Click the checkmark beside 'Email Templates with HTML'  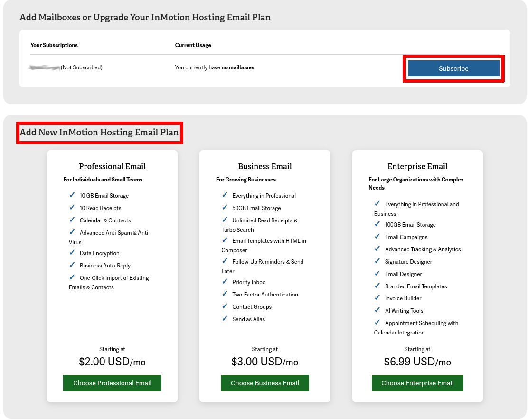pos(225,240)
